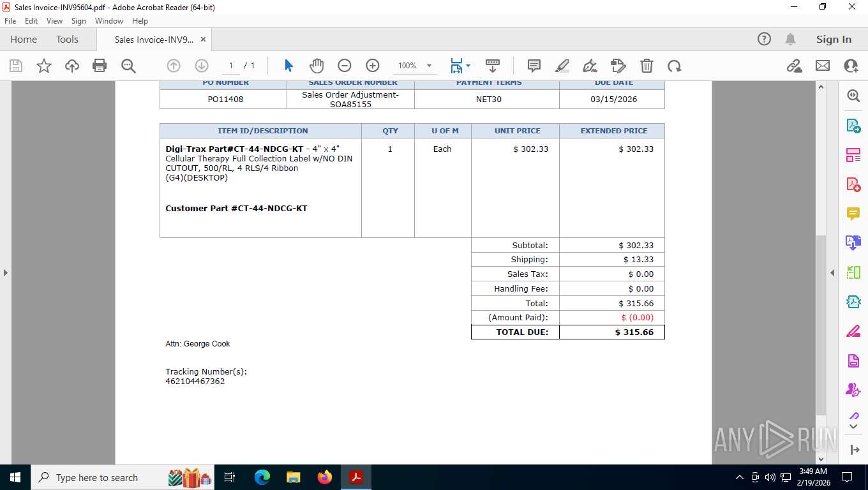Image resolution: width=868 pixels, height=490 pixels.
Task: Open the notifications bell
Action: [x=790, y=39]
